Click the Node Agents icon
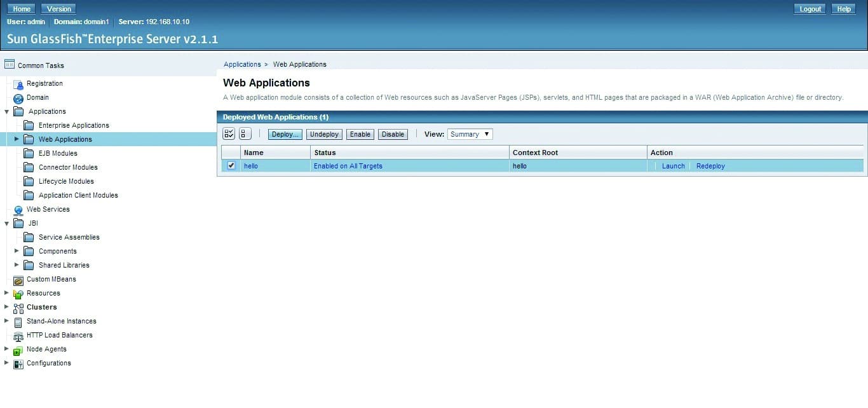The width and height of the screenshot is (868, 408). 18,350
